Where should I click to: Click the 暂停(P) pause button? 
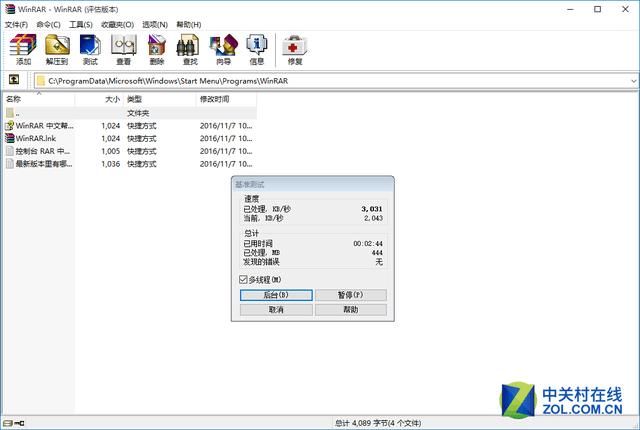pyautogui.click(x=351, y=295)
